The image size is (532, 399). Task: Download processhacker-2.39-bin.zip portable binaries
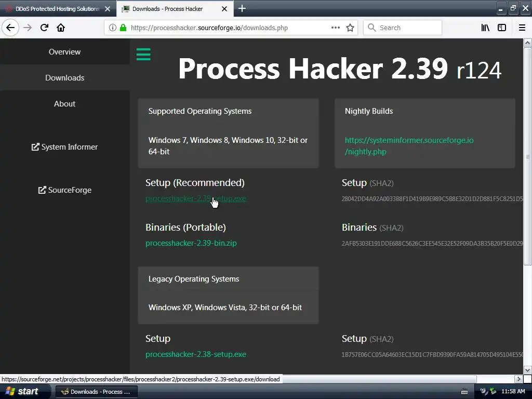pos(191,243)
